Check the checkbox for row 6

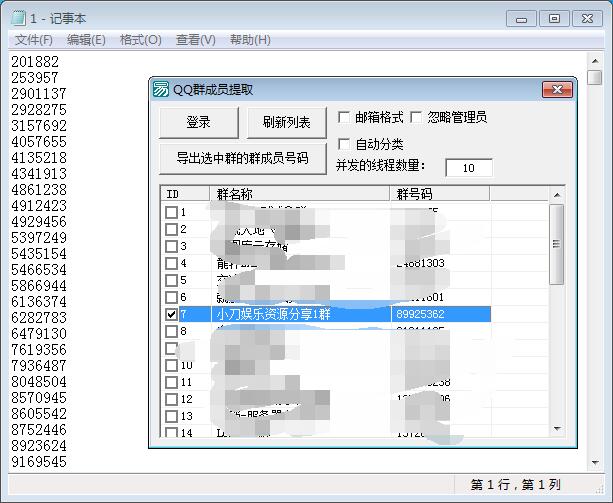pos(171,297)
